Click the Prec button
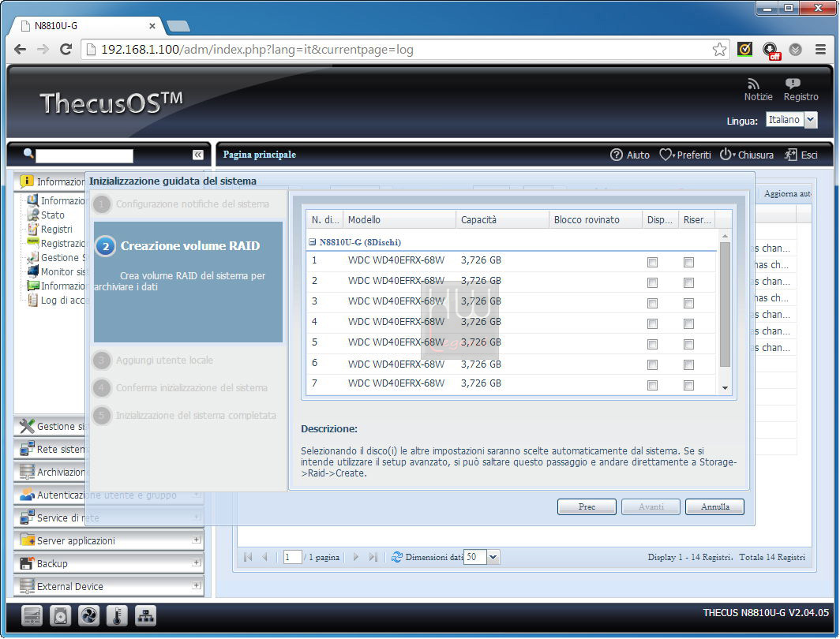840x639 pixels. click(587, 506)
